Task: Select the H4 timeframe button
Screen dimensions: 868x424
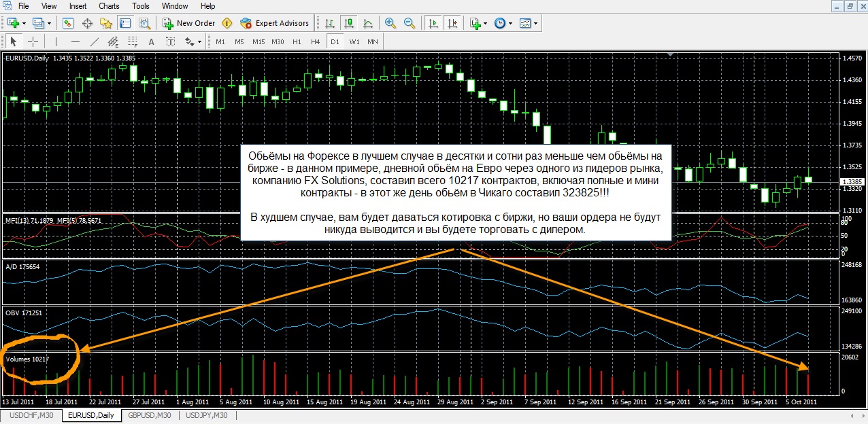Action: coord(315,41)
